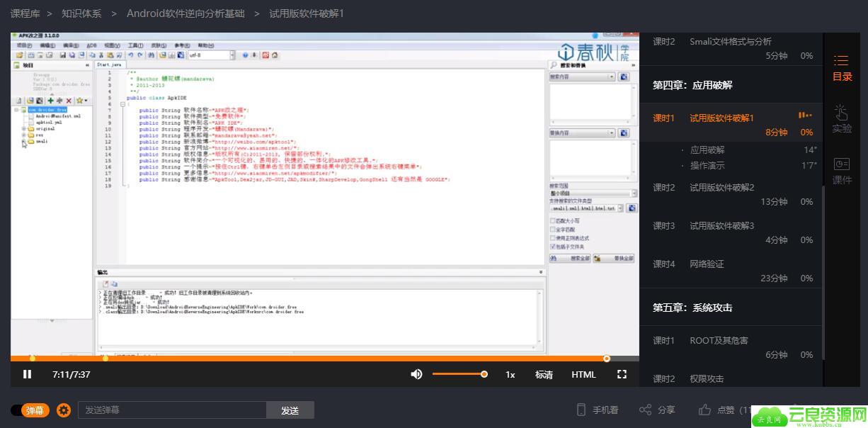Like the video with 点赞 thumbs-up
Screen dimensions: 868x428
(x=705, y=410)
